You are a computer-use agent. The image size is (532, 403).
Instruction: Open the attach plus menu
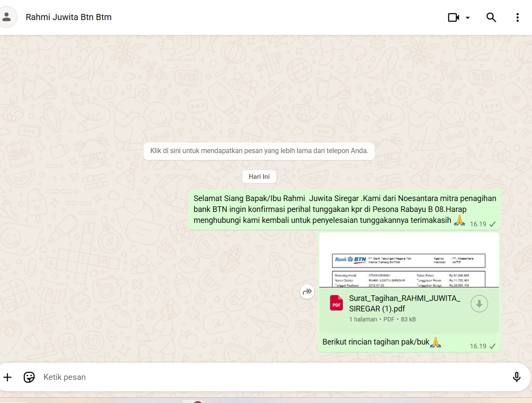(7, 377)
